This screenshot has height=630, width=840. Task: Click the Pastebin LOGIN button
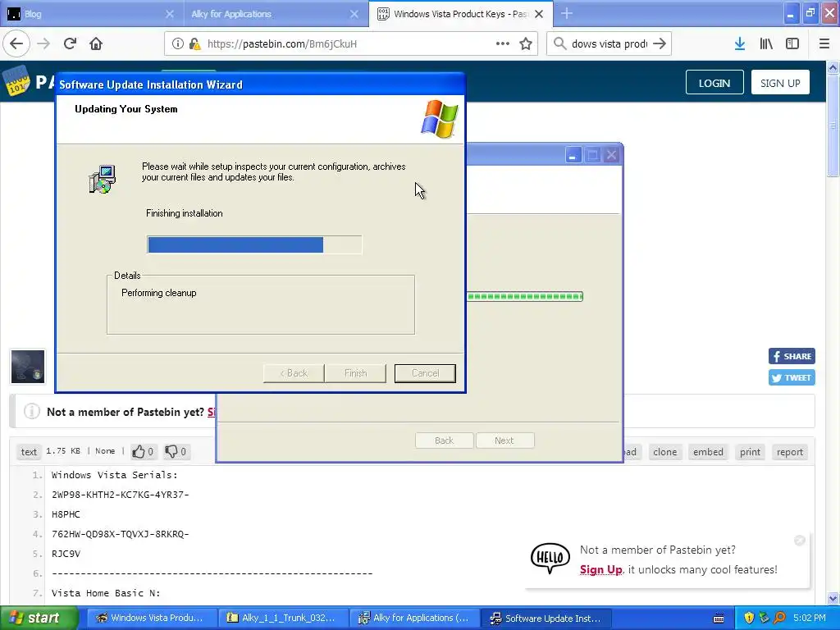714,83
